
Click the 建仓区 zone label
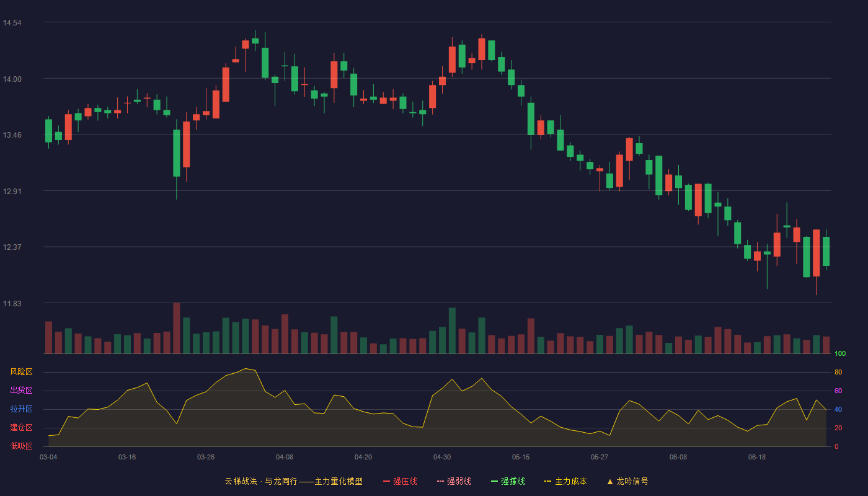point(21,428)
